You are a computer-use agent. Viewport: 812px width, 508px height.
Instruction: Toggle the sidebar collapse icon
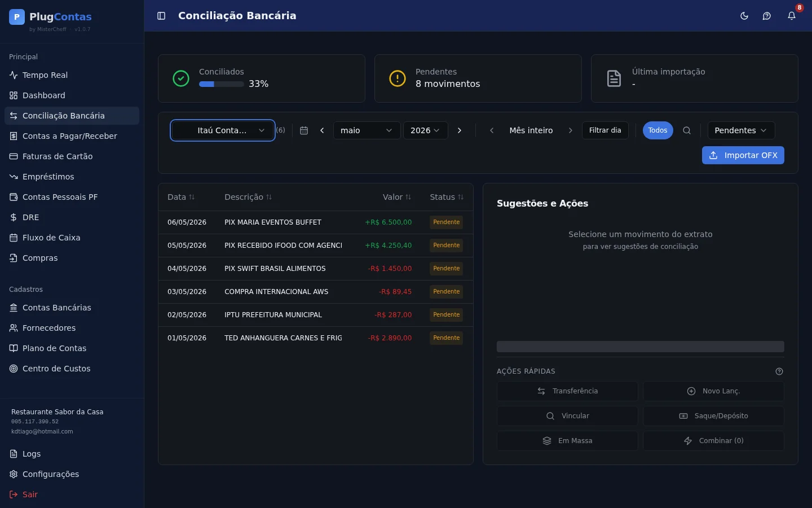tap(161, 16)
